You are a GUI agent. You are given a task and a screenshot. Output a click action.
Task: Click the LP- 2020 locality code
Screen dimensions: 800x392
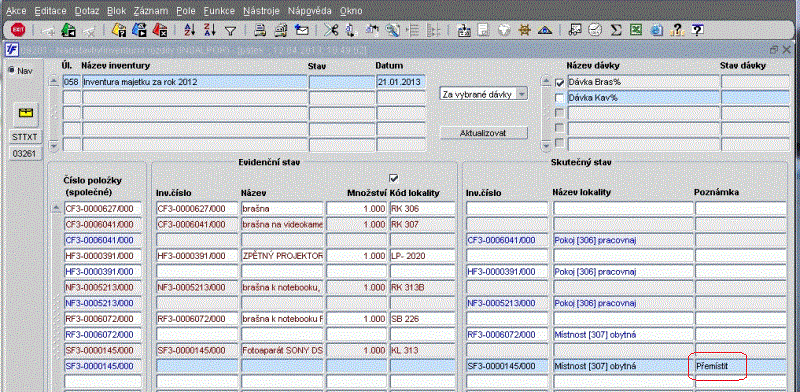click(x=422, y=256)
